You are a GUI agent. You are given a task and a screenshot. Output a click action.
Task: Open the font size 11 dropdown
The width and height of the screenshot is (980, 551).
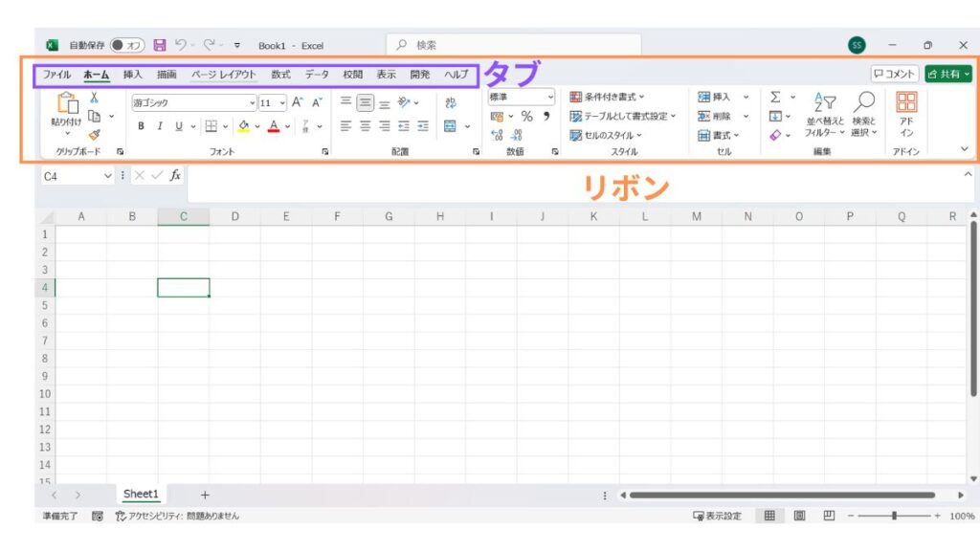(282, 102)
